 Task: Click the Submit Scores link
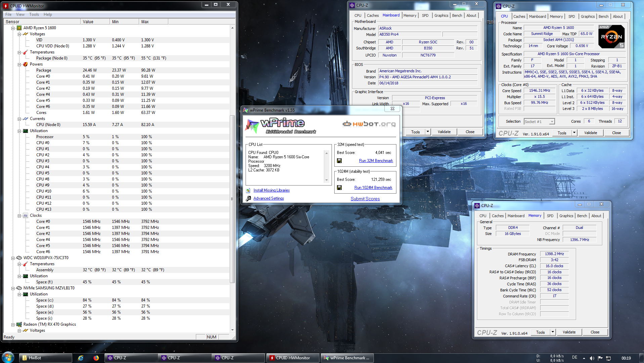[365, 199]
